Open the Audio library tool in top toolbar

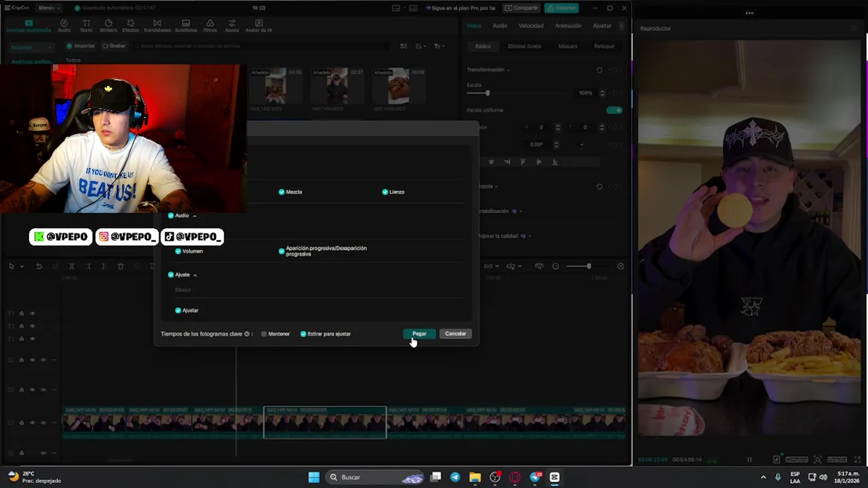point(64,26)
